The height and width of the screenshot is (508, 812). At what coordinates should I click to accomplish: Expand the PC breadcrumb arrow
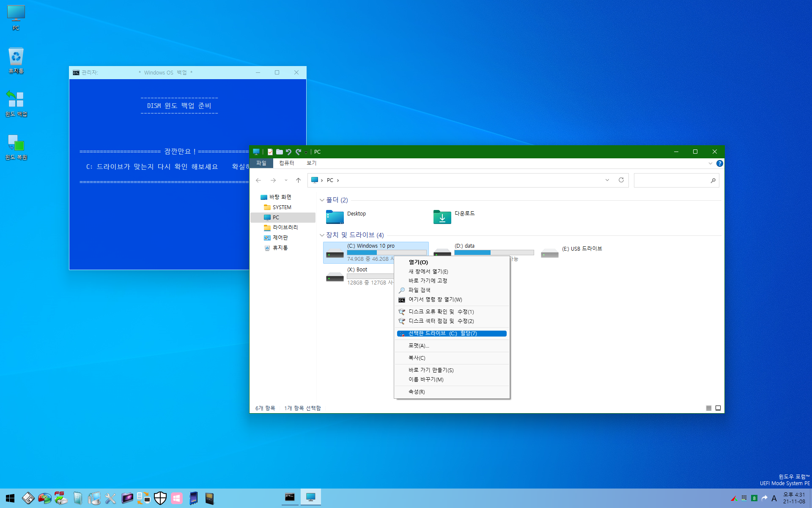[x=338, y=180]
